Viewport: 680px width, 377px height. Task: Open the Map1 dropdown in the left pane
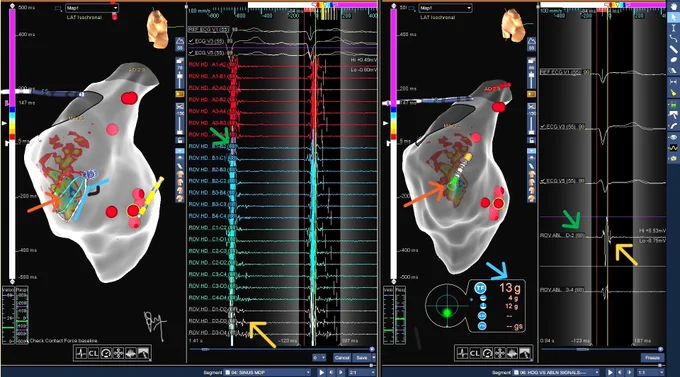click(92, 8)
